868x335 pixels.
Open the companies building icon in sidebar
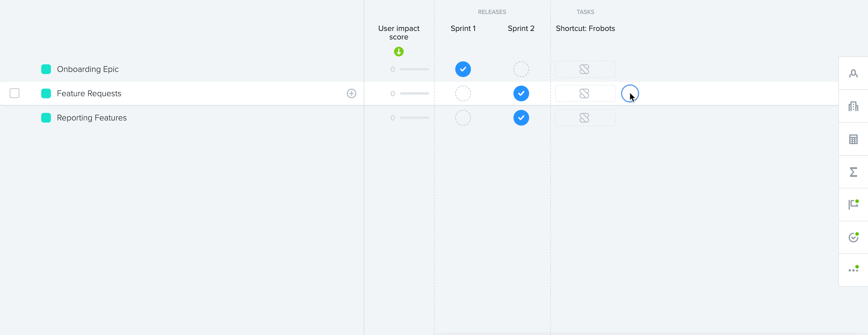[x=853, y=106]
